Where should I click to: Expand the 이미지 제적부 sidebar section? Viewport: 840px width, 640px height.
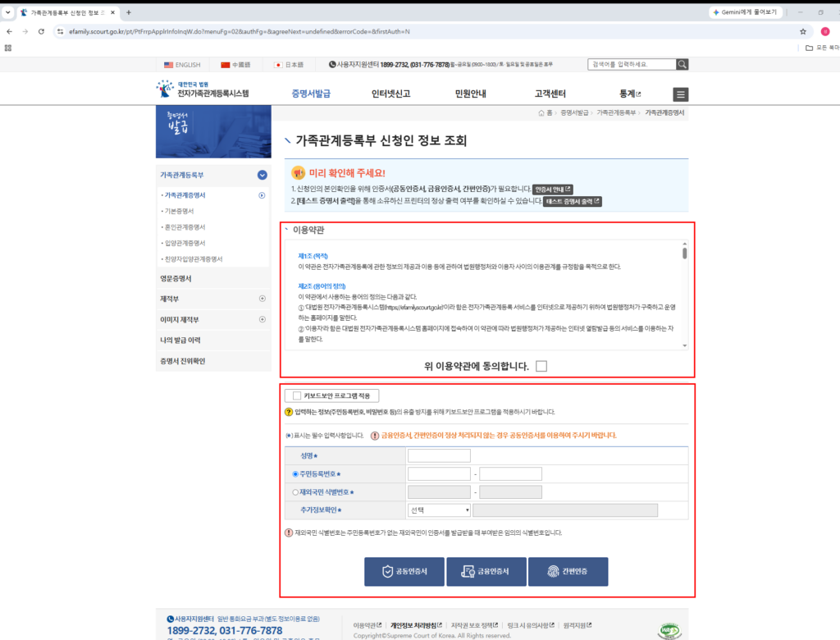[x=262, y=319]
